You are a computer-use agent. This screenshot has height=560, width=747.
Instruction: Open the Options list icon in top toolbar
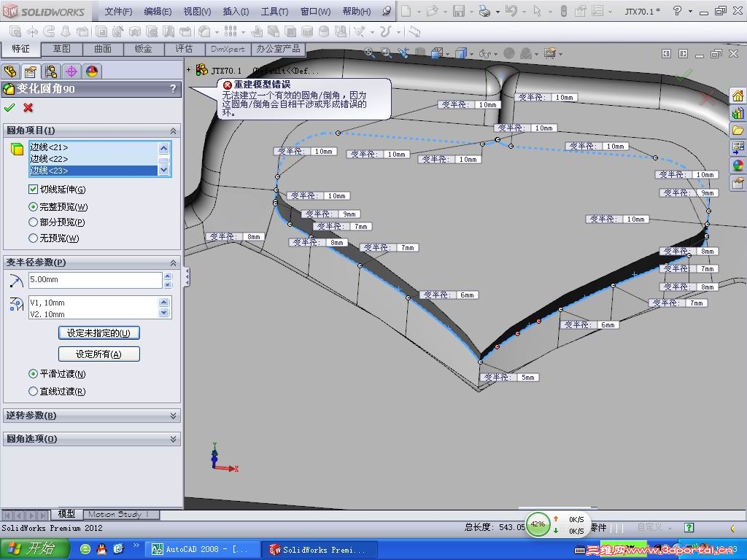click(597, 10)
